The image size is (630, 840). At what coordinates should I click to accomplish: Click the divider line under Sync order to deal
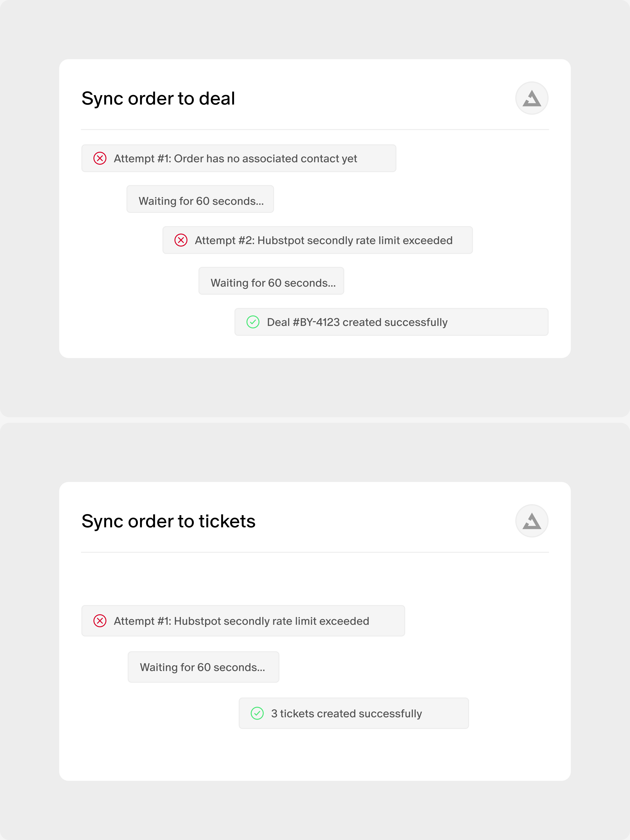pyautogui.click(x=315, y=130)
